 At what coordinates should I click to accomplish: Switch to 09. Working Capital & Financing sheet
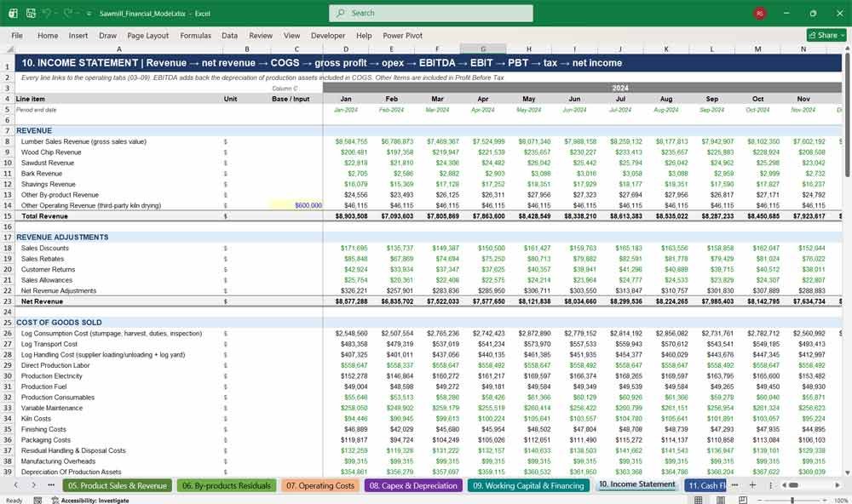(529, 485)
